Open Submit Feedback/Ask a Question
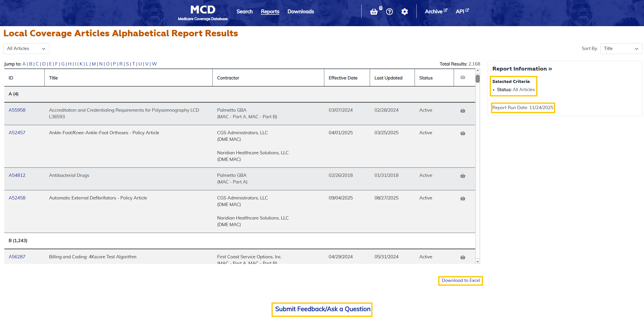This screenshot has height=322, width=644. coord(322,309)
